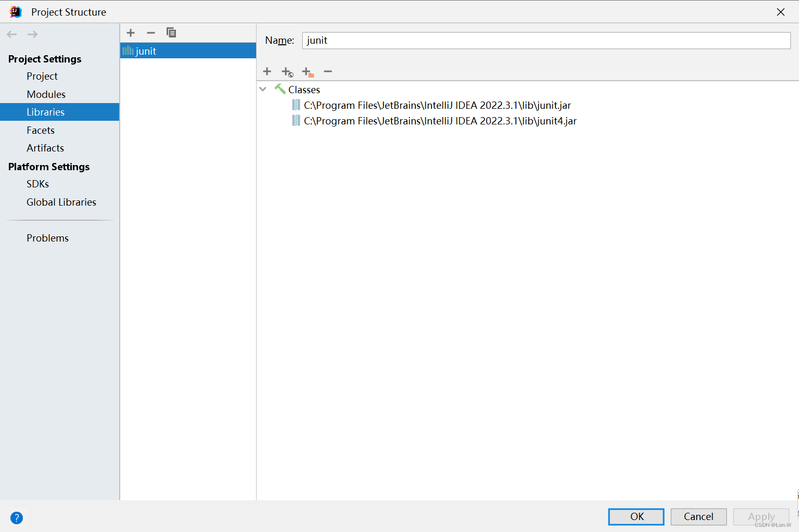Click the back navigation arrow

click(x=11, y=34)
